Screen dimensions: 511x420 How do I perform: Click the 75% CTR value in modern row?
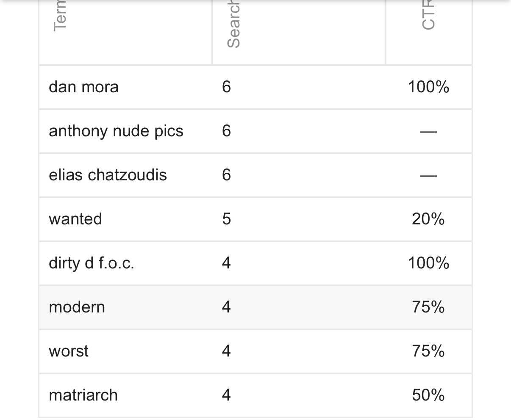[x=428, y=307]
